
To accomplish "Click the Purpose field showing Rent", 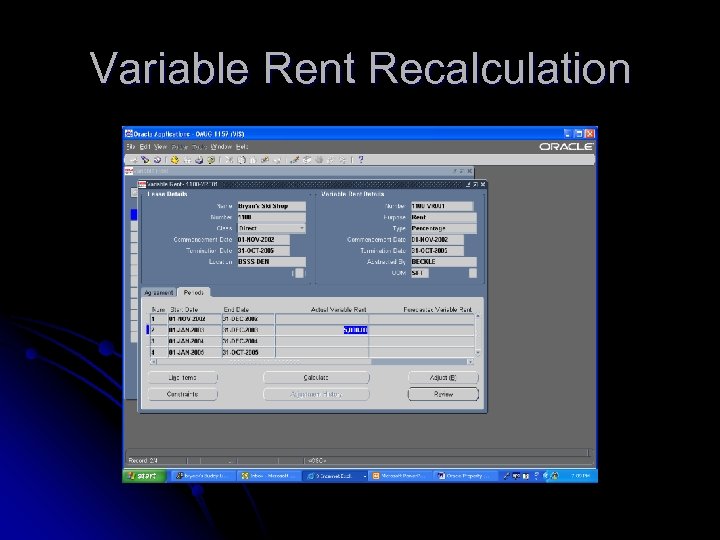I will click(443, 217).
